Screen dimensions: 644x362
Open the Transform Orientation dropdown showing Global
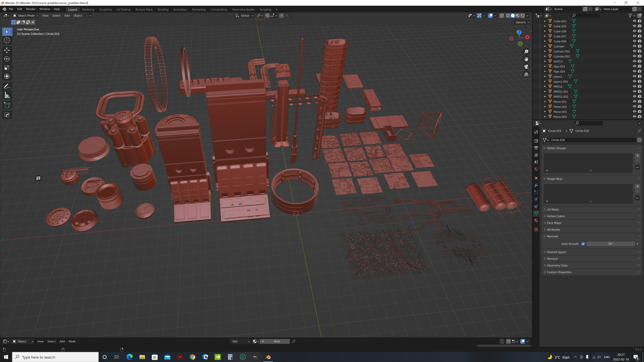coord(245,15)
